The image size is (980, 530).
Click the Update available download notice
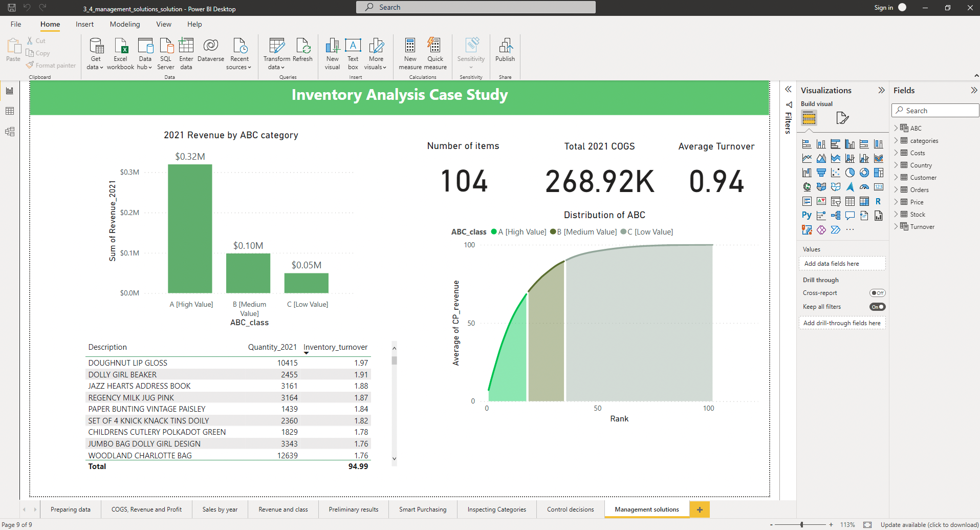929,525
